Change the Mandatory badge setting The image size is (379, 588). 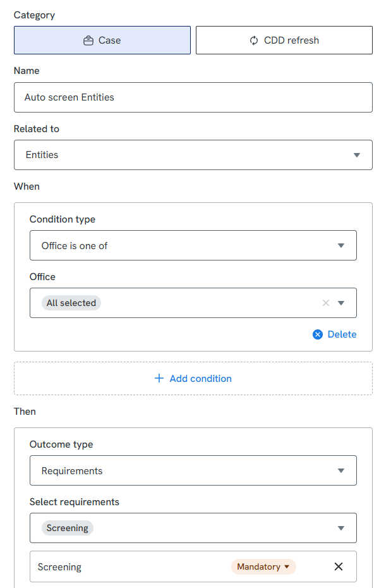(263, 567)
